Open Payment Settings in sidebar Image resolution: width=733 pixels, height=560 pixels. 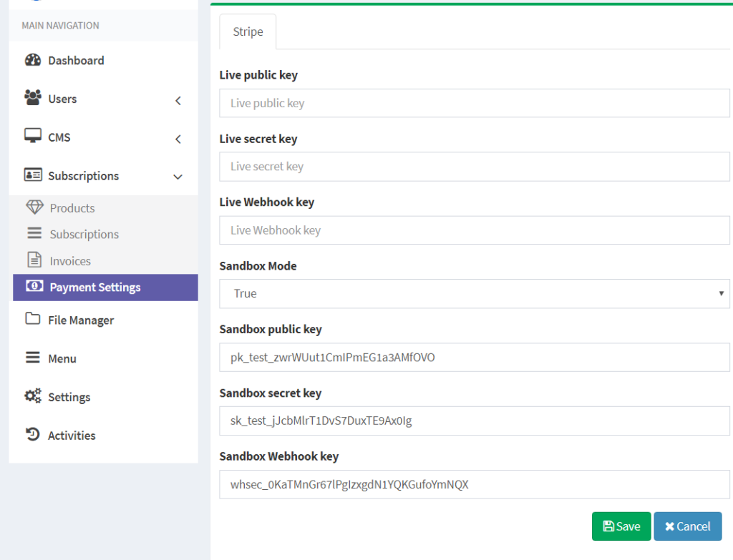(95, 288)
